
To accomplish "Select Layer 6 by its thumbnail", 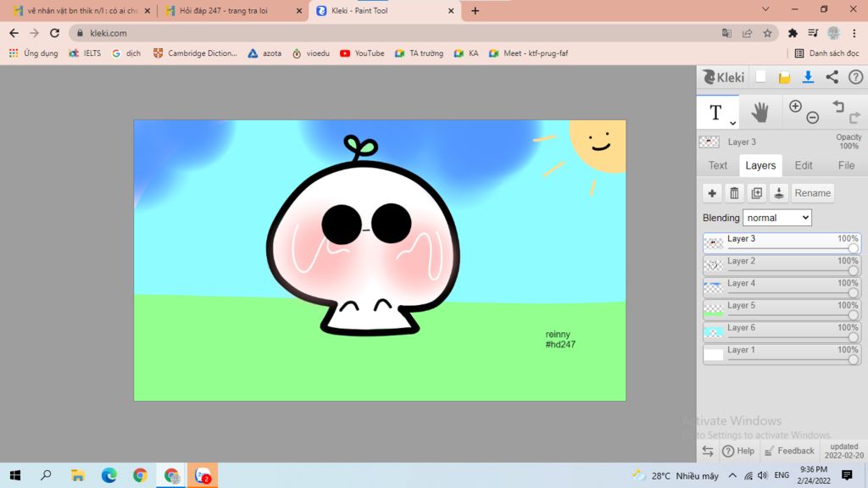I will click(x=714, y=331).
